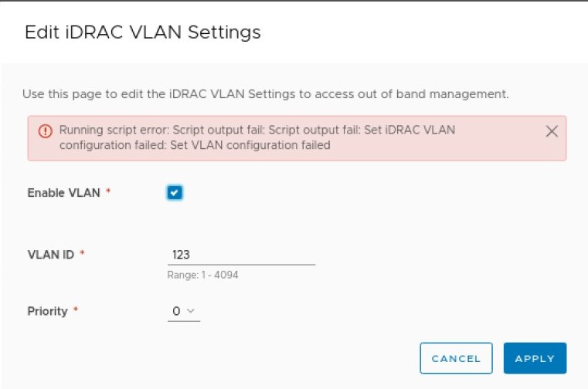This screenshot has height=389, width=588.
Task: Click the red error exclamation icon
Action: click(46, 130)
